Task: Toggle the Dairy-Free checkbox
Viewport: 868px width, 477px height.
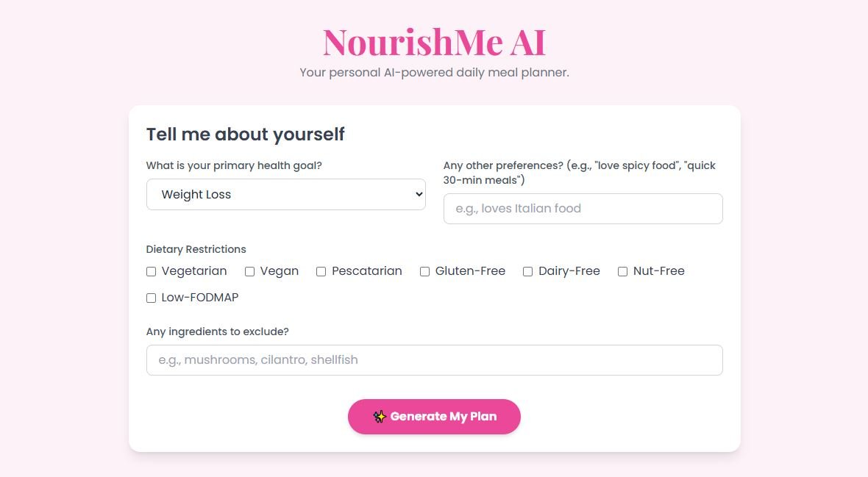Action: point(527,271)
